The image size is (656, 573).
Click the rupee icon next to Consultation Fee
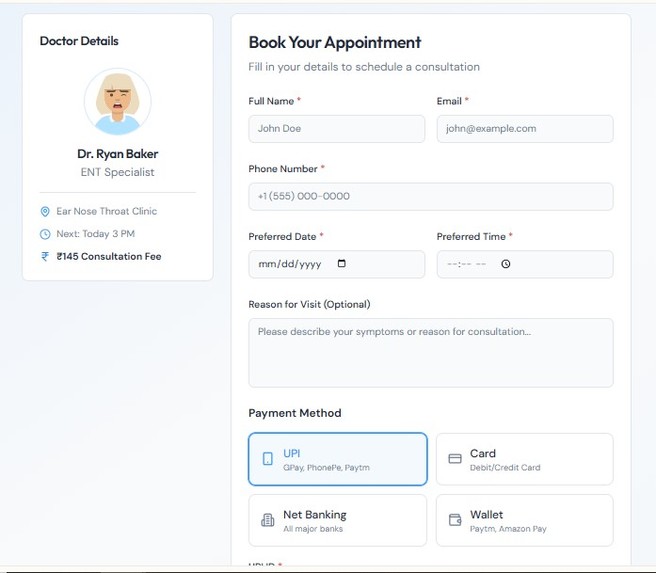click(x=45, y=256)
